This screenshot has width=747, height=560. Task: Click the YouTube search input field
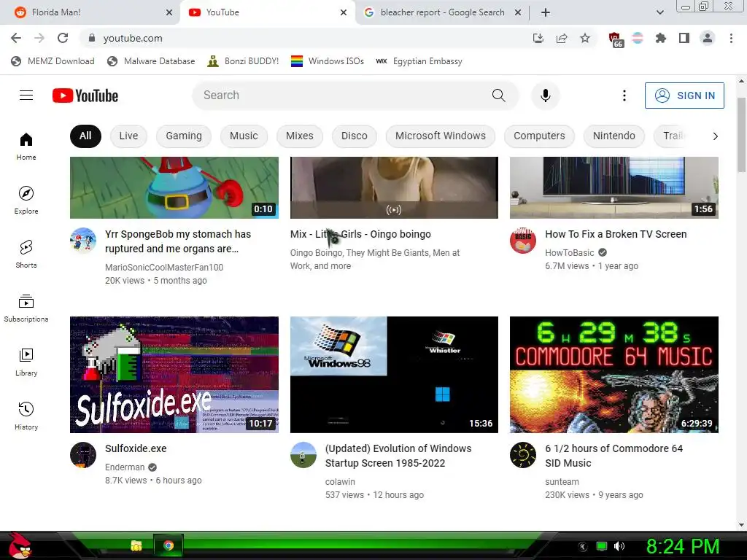343,96
